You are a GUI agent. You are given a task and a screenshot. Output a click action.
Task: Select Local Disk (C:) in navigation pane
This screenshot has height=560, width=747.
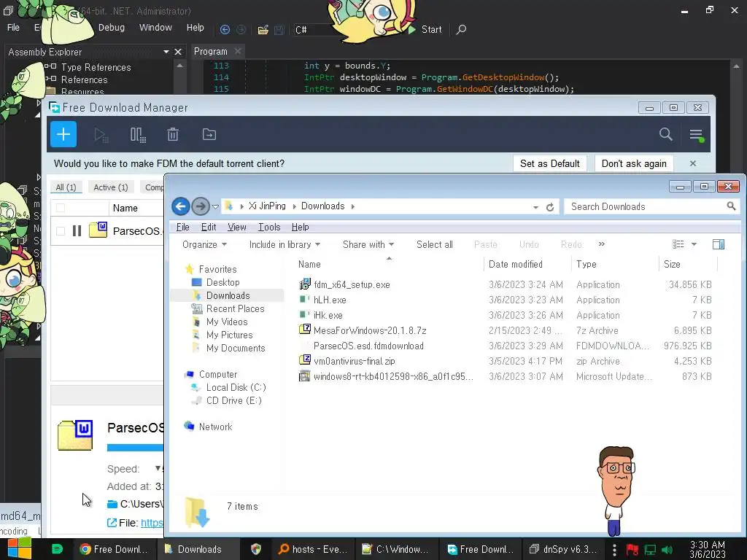236,388
